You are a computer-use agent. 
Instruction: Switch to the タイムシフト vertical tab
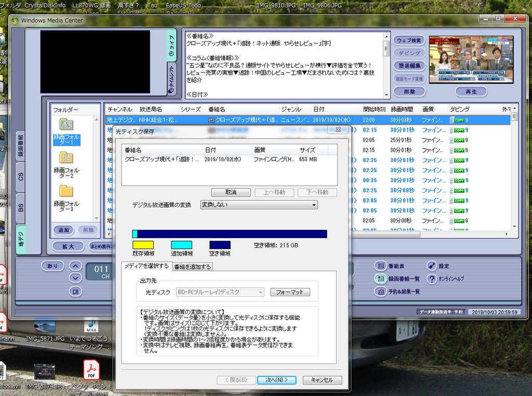pyautogui.click(x=172, y=80)
